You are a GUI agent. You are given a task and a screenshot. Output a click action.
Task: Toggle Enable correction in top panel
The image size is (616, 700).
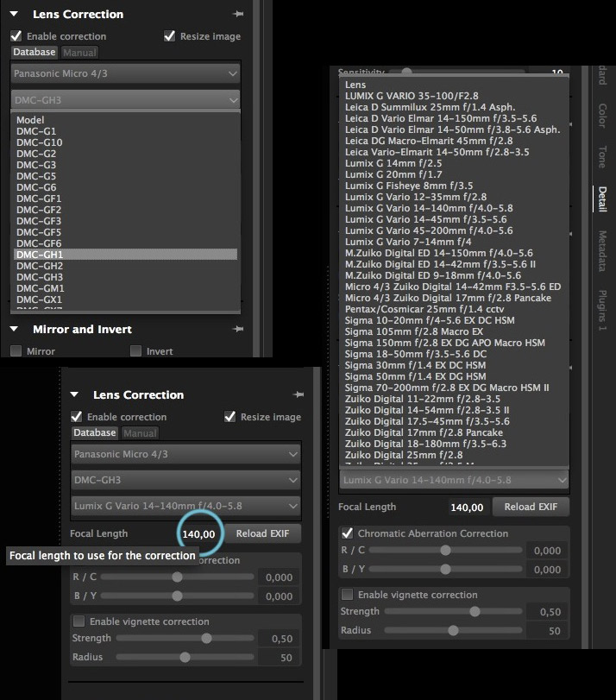point(16,36)
